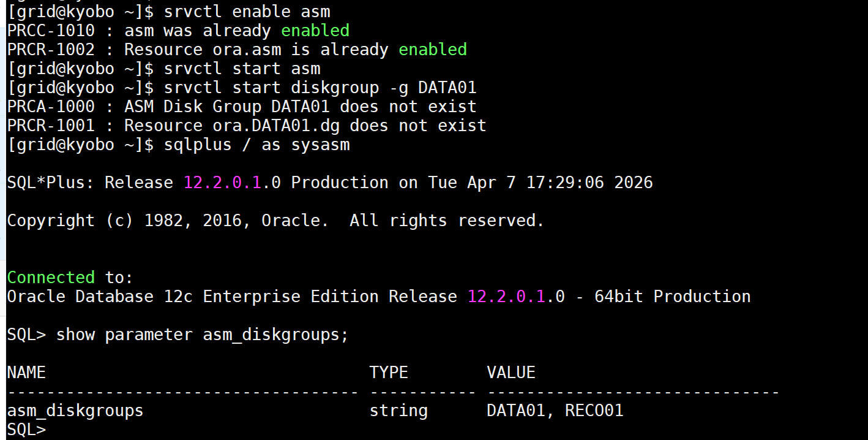Click the 'asm_diskgroups' parameter name in results

(x=75, y=410)
